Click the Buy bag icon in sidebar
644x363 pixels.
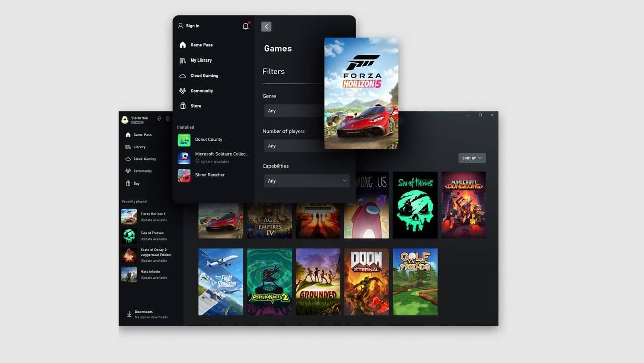[128, 184]
